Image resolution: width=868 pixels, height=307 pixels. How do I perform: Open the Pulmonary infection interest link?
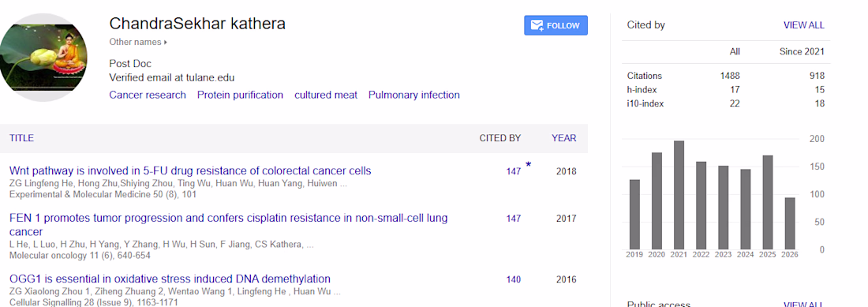coord(414,95)
